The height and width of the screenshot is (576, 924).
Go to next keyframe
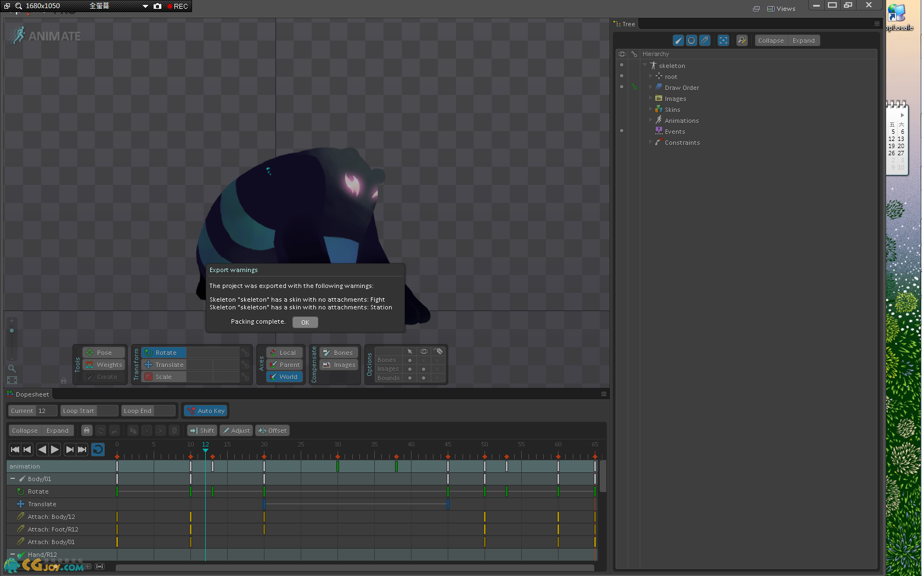pos(69,450)
